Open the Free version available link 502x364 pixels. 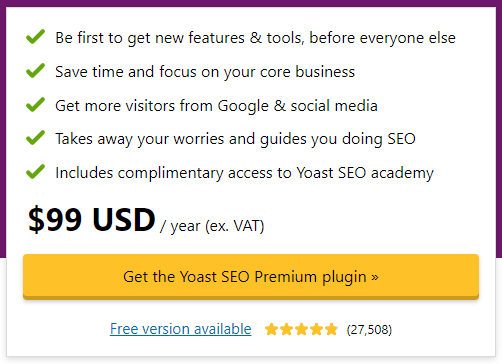point(181,329)
